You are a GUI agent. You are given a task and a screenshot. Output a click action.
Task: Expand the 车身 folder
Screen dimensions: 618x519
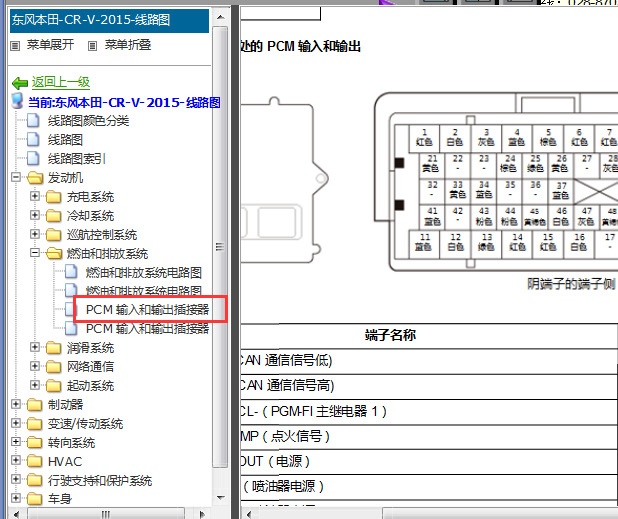[x=16, y=498]
